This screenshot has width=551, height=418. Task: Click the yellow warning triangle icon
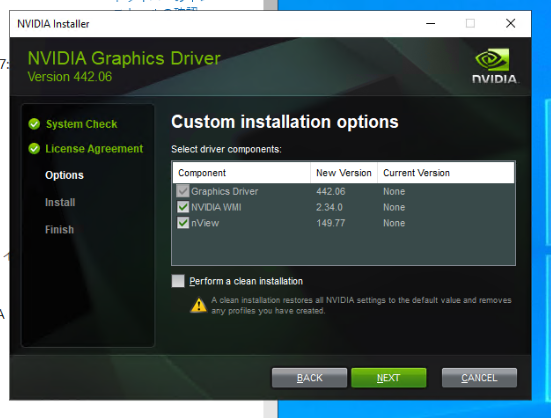click(x=199, y=305)
